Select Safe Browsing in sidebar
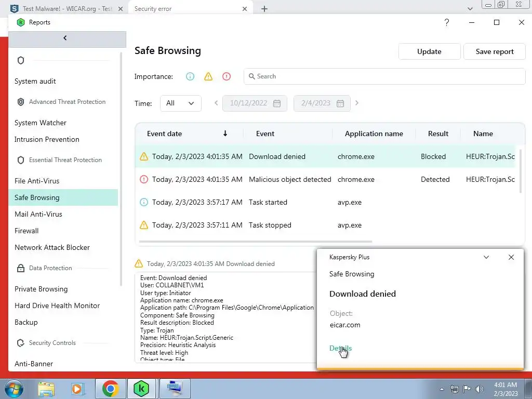The width and height of the screenshot is (532, 399). pyautogui.click(x=63, y=197)
